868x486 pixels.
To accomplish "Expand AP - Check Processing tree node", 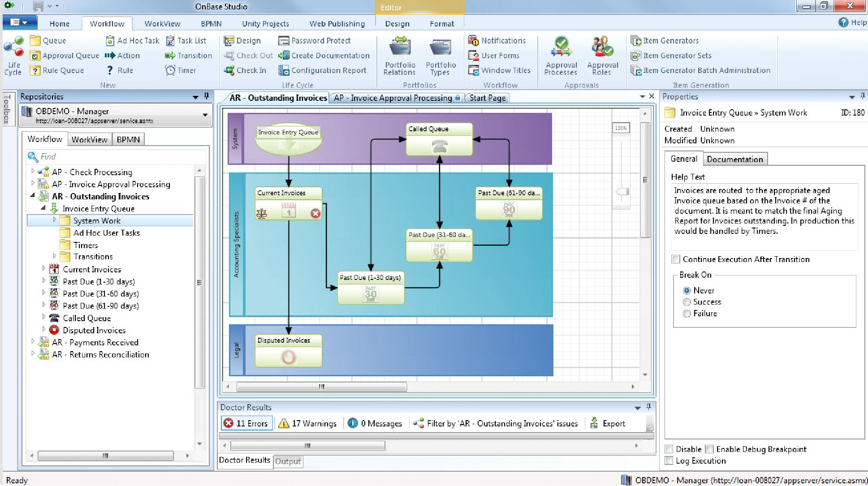I will pos(33,171).
